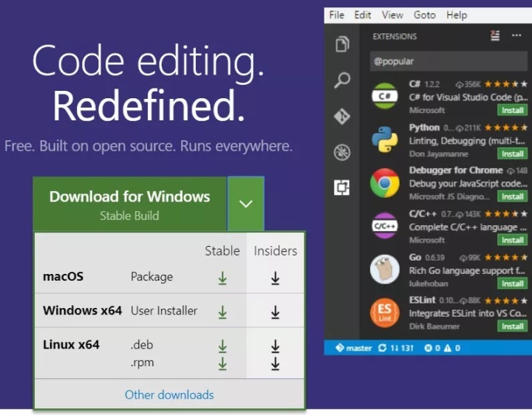Open the File menu
The image size is (532, 415).
(337, 15)
